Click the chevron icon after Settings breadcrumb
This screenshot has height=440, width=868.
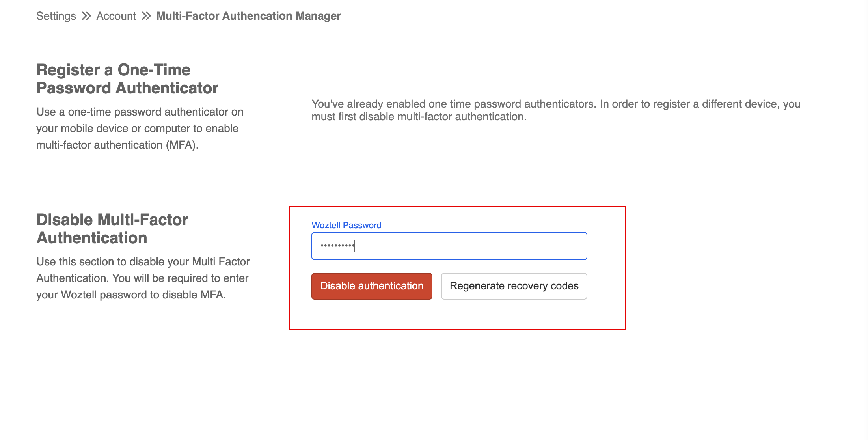tap(87, 16)
